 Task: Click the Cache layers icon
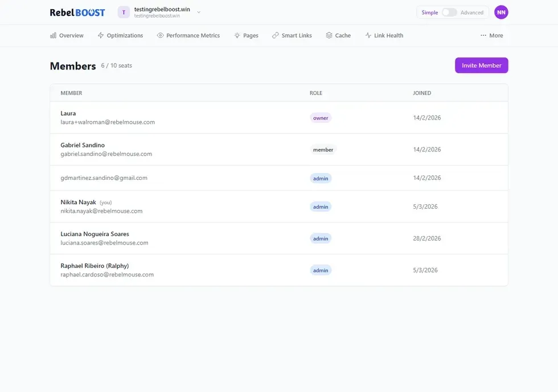pos(329,35)
